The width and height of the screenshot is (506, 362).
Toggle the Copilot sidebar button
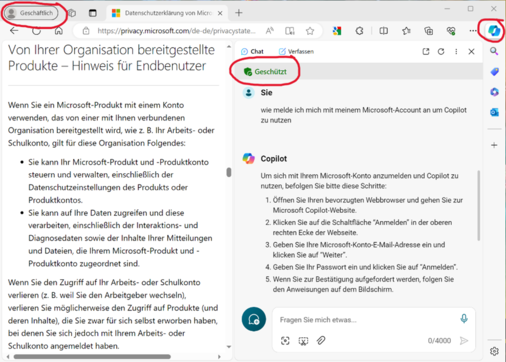tap(494, 31)
